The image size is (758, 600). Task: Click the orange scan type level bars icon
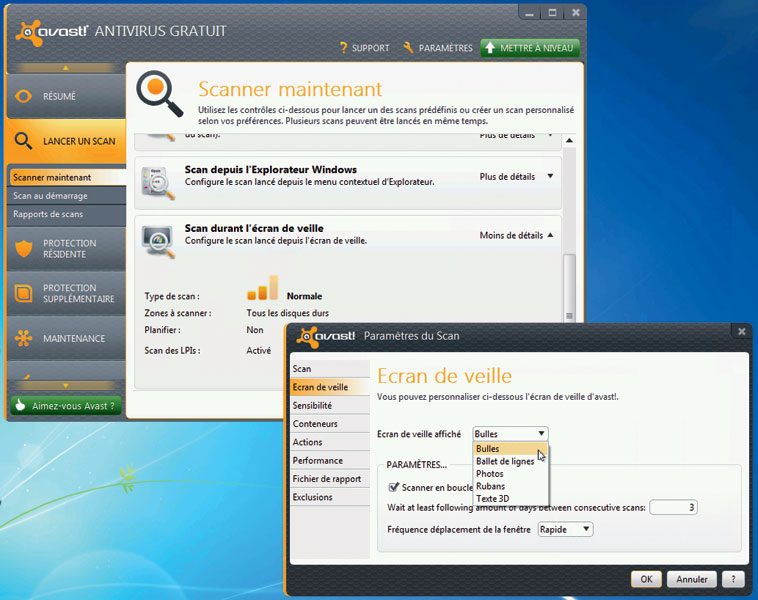click(262, 288)
